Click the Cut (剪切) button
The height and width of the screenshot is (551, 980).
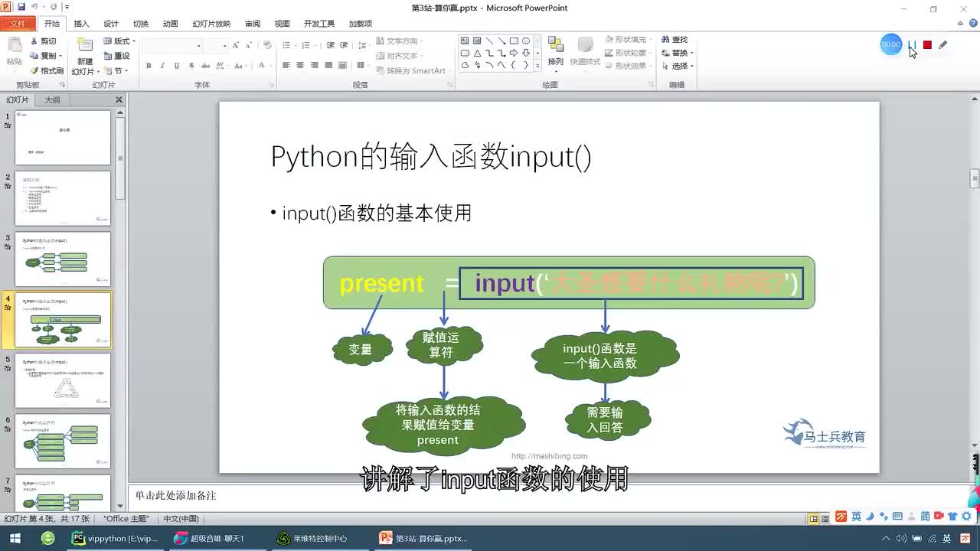click(x=43, y=41)
